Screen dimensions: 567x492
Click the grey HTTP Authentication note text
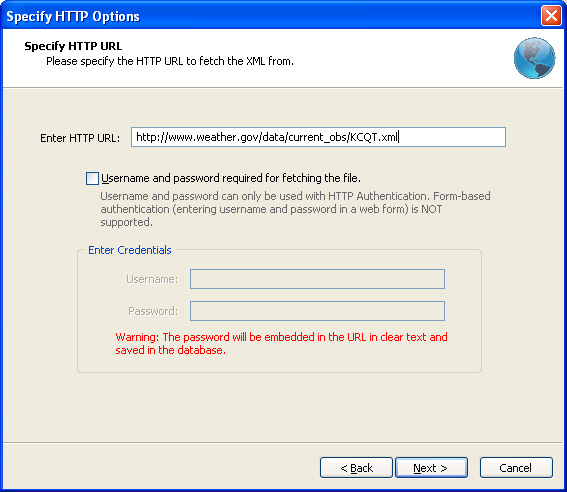point(295,209)
